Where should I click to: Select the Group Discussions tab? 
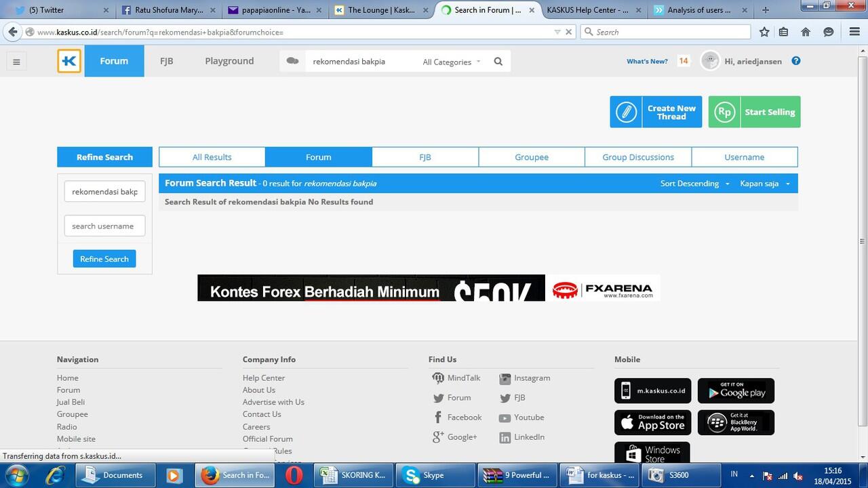pos(638,157)
